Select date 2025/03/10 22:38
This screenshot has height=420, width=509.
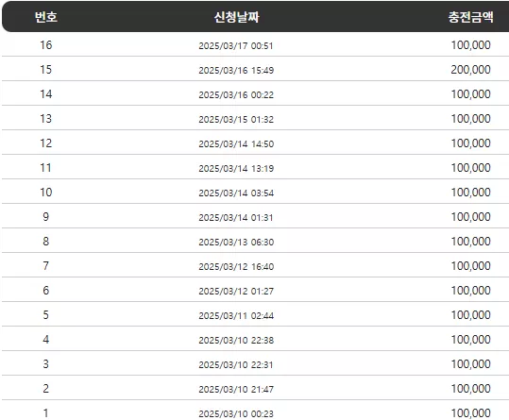point(236,340)
